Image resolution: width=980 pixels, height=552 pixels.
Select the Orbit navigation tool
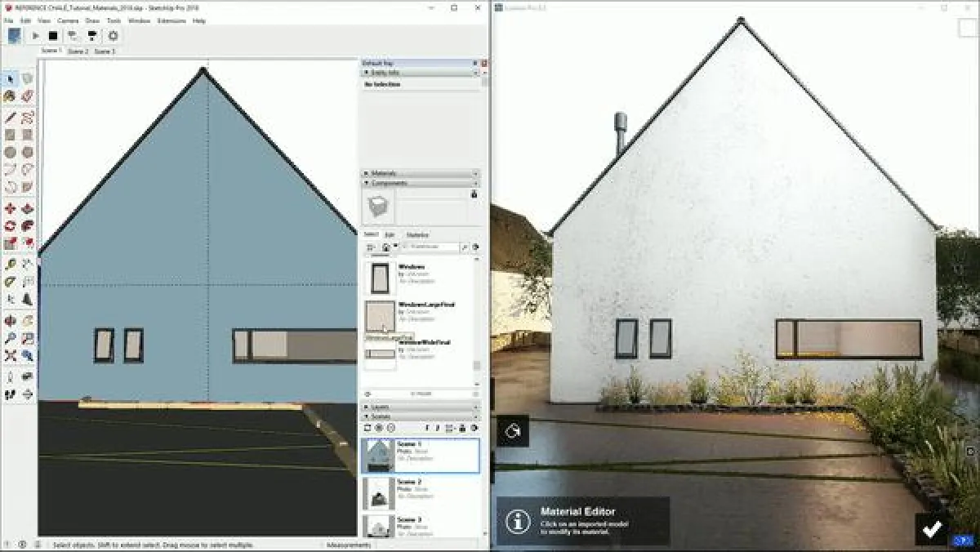(10, 318)
